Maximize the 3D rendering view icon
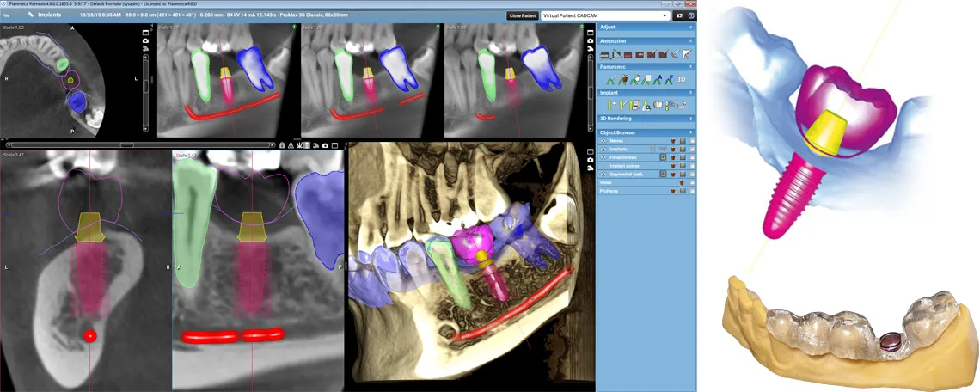Screen dimensions: 980x392 tap(591, 152)
